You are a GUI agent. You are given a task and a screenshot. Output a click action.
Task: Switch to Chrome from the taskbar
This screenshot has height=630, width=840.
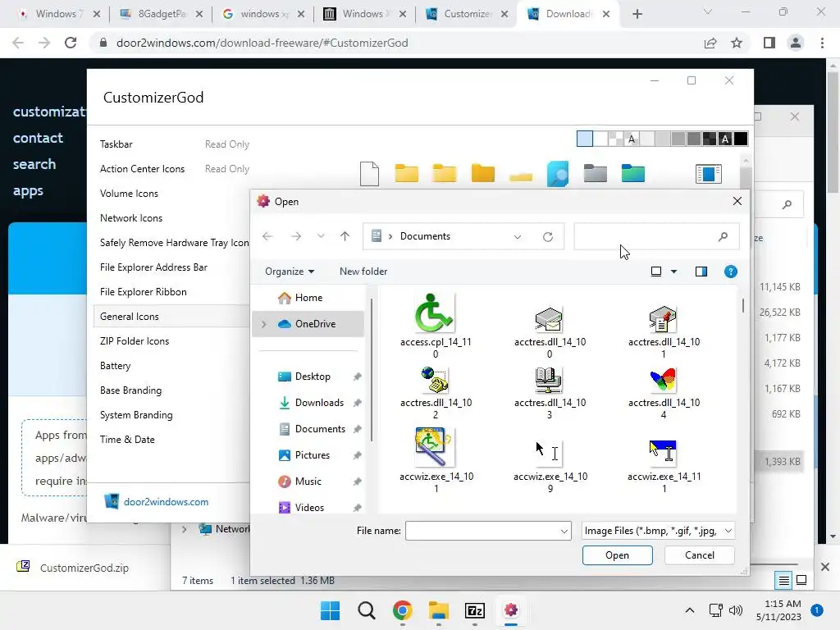pos(402,610)
